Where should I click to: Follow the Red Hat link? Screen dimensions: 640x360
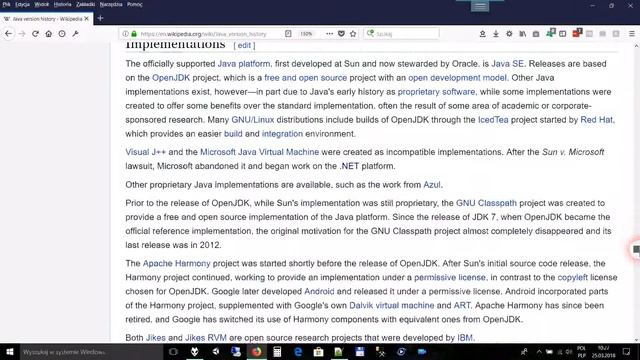tap(596, 120)
